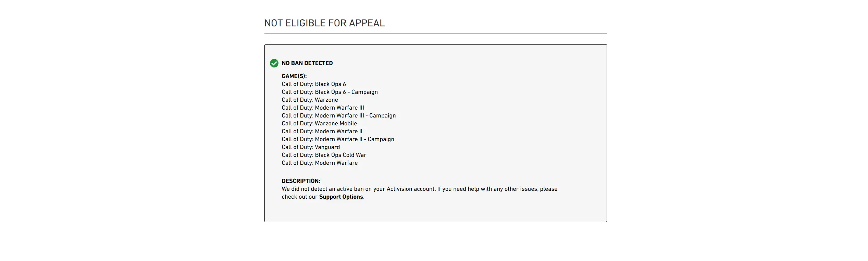Click the 'Call of Duty: Modern Warfare II' entry
The width and height of the screenshot is (868, 261).
click(x=322, y=132)
